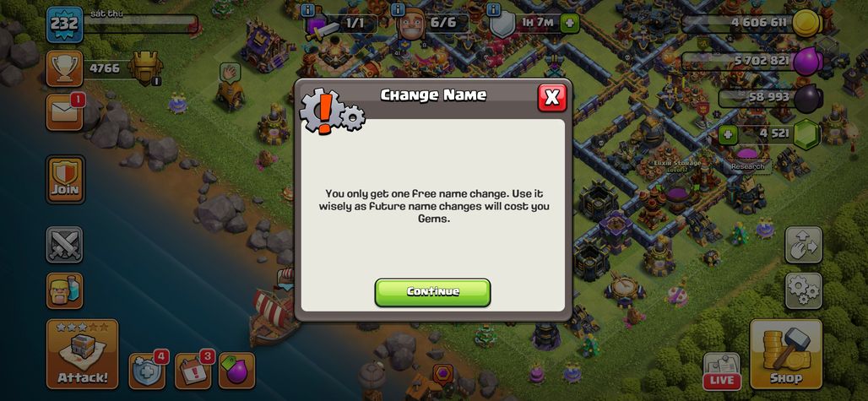Viewport: 868px width, 401px height.
Task: Open the settings gears icon
Action: (x=803, y=290)
